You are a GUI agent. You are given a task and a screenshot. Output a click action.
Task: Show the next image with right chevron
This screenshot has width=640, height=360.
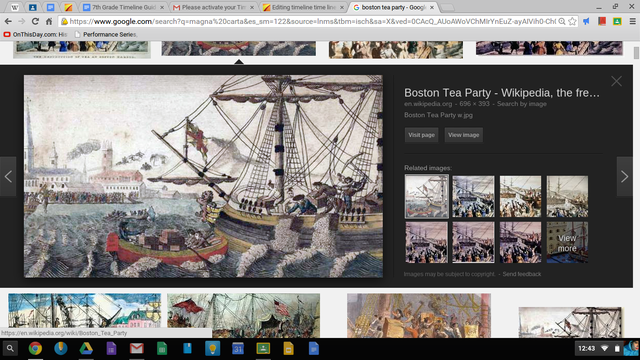(624, 176)
